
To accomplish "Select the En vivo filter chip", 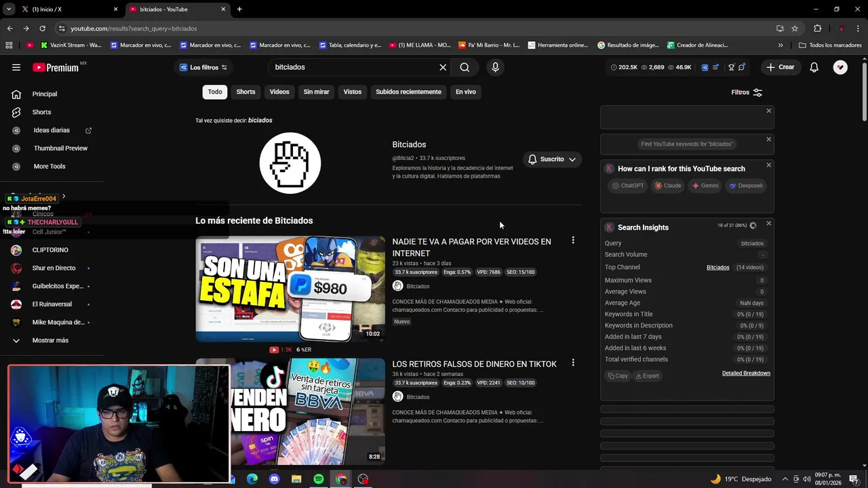I will coord(465,91).
